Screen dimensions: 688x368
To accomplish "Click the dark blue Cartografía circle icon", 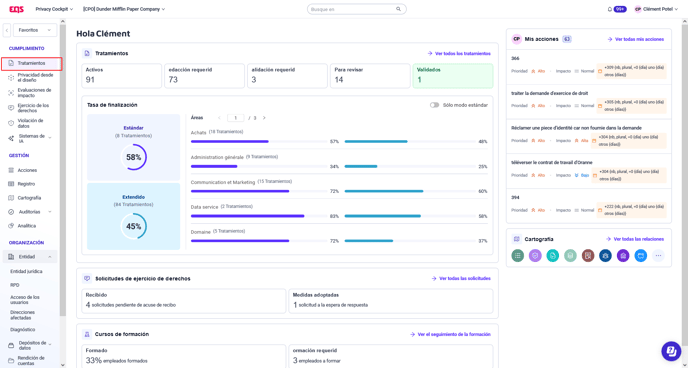I will [606, 256].
